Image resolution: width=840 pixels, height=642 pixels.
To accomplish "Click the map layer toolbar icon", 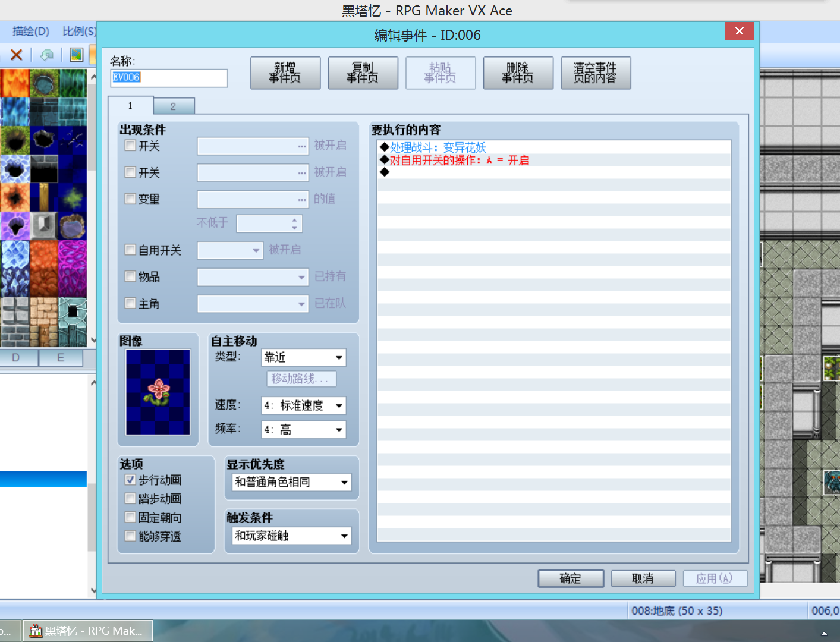I will [x=76, y=55].
